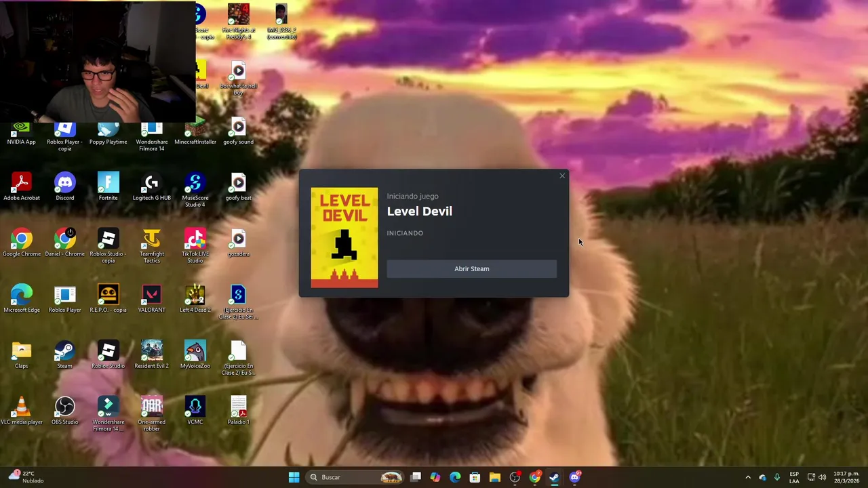Open the ESP LAA language switcher
This screenshot has height=488, width=868.
(794, 477)
